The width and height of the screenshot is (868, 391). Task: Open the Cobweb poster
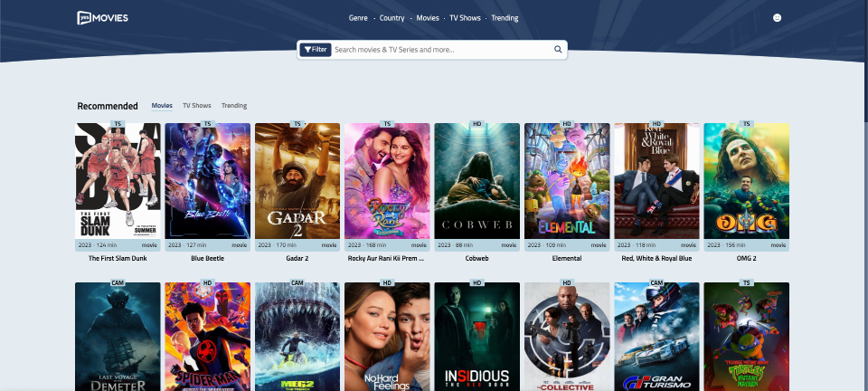click(477, 181)
